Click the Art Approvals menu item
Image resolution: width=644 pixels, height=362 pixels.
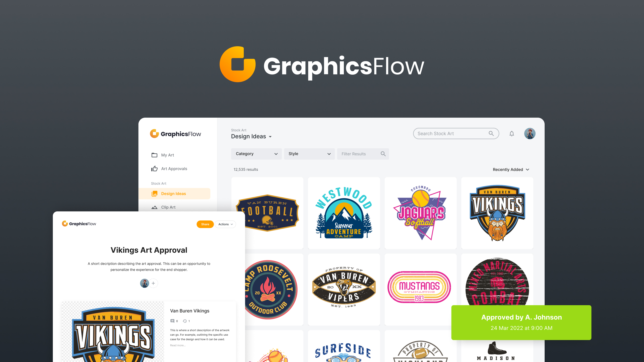click(x=174, y=168)
